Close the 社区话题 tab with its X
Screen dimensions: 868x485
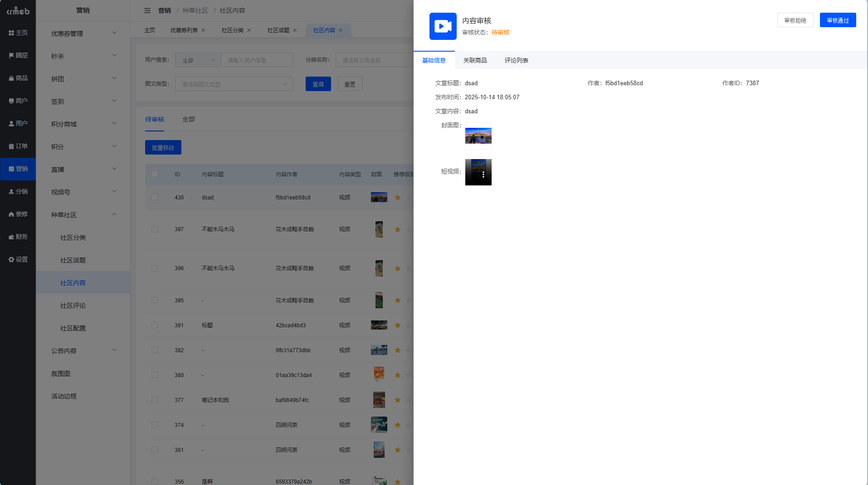pos(295,30)
